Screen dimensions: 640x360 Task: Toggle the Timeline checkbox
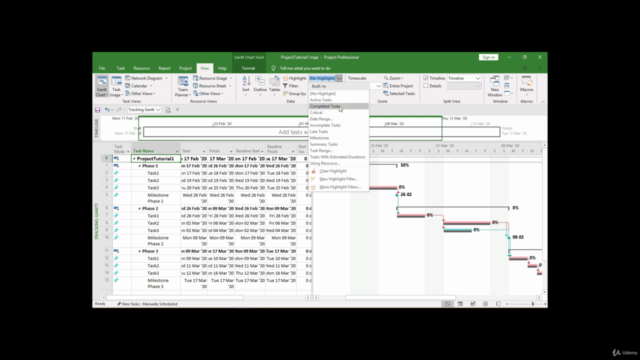coord(426,78)
